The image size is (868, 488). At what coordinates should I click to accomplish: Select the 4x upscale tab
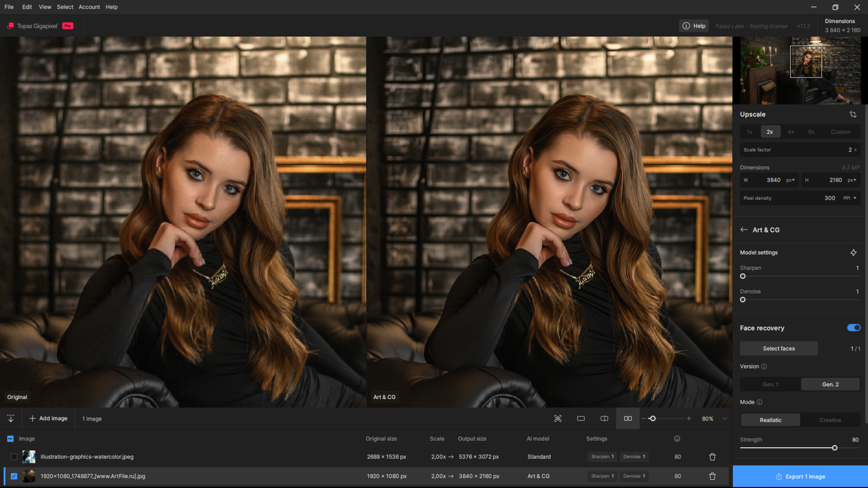coord(790,132)
